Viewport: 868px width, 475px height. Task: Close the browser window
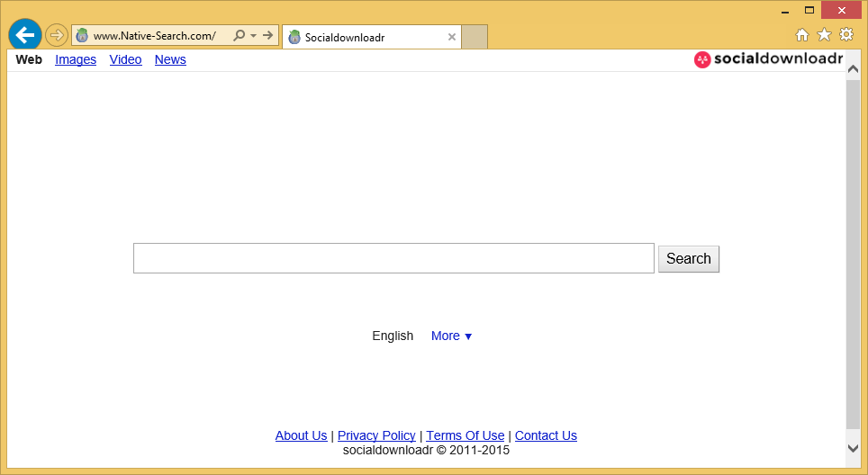click(841, 10)
